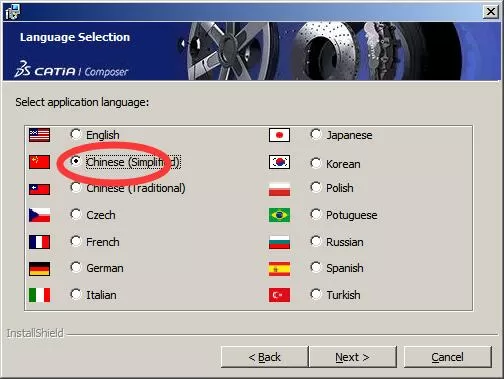Viewport: 504px width, 379px height.
Task: Click the Korean flag icon
Action: coord(279,162)
